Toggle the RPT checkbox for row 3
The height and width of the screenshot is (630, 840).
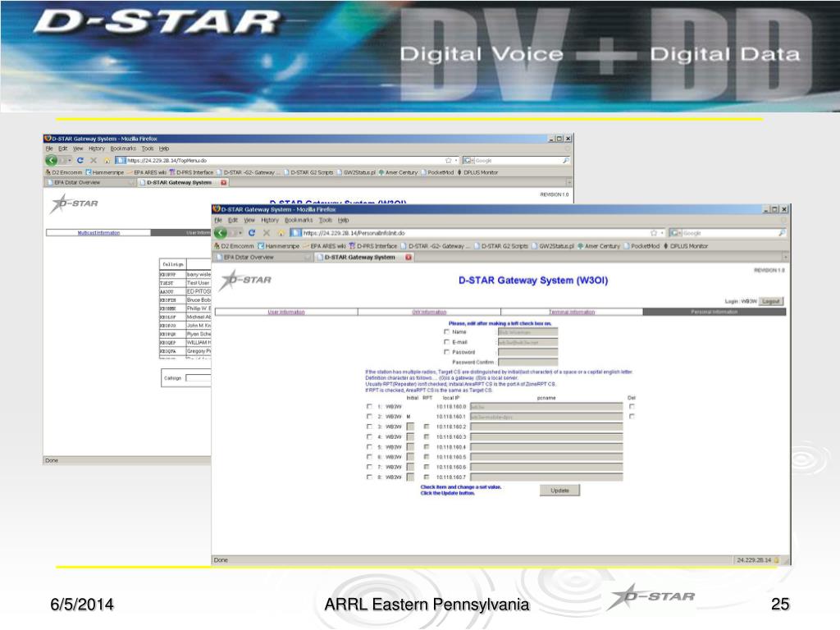click(x=427, y=427)
